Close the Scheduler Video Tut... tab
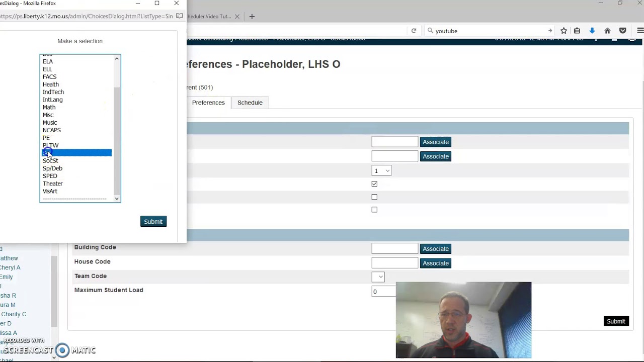644x362 pixels. pyautogui.click(x=237, y=16)
